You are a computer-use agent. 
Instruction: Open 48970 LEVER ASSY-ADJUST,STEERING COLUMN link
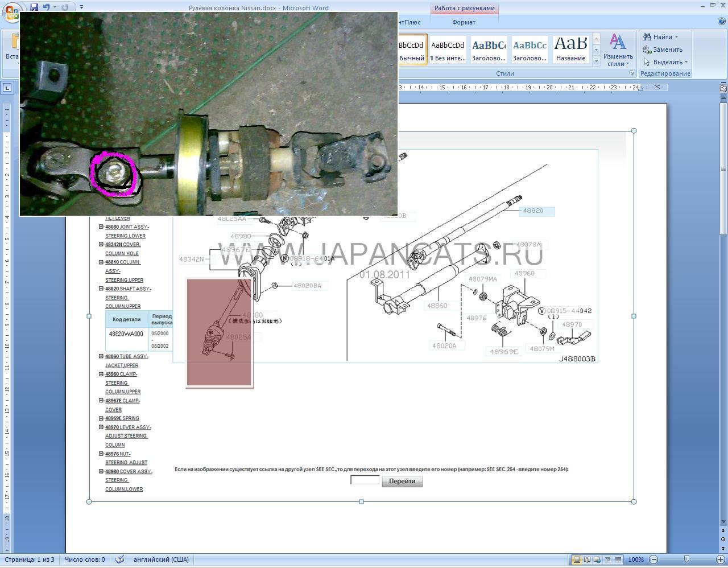[128, 436]
